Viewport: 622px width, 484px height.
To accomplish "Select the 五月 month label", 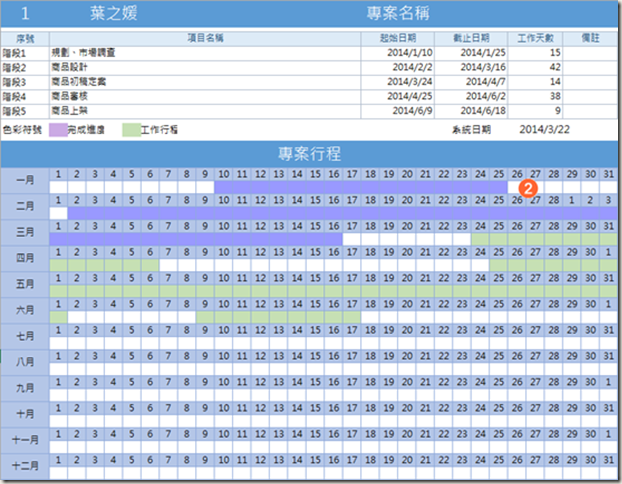I will 25,284.
